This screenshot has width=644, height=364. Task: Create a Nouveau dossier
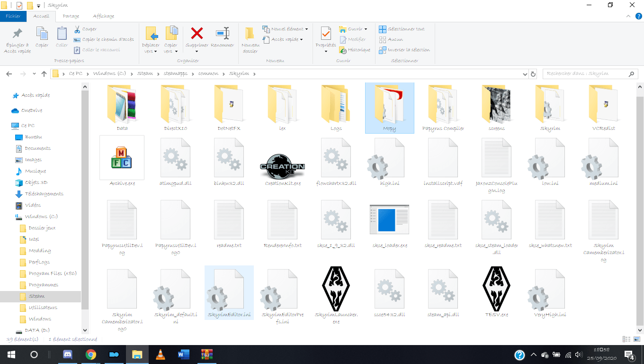(x=250, y=40)
